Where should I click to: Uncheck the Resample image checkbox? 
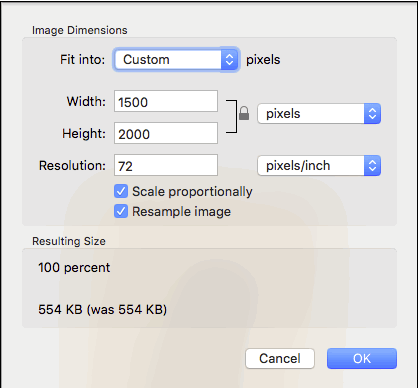[x=121, y=211]
